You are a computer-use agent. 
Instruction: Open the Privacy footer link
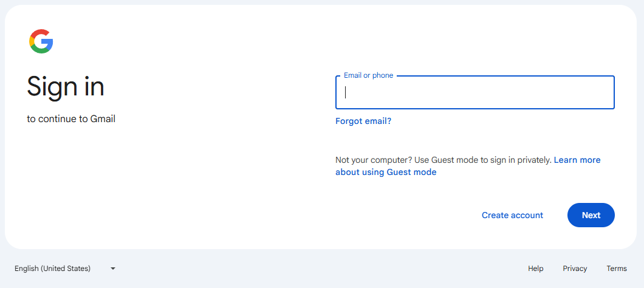click(575, 269)
